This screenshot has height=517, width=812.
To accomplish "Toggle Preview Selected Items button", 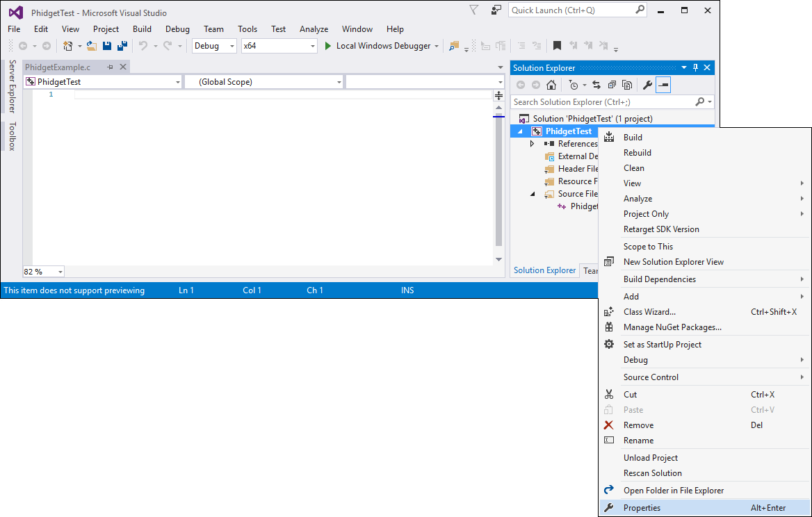I will (x=663, y=85).
